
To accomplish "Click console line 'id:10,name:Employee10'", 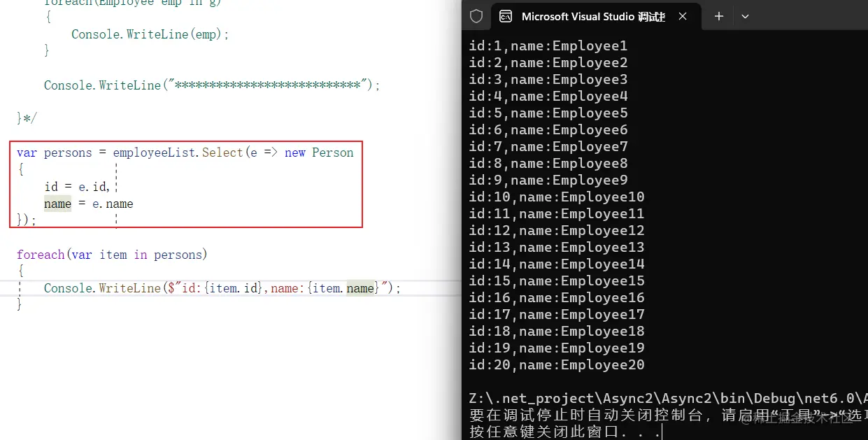I will tap(557, 197).
